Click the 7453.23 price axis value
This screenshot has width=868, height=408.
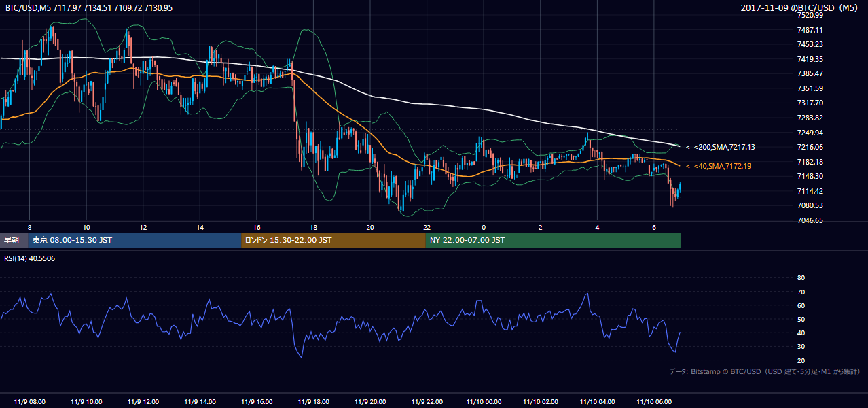click(810, 44)
